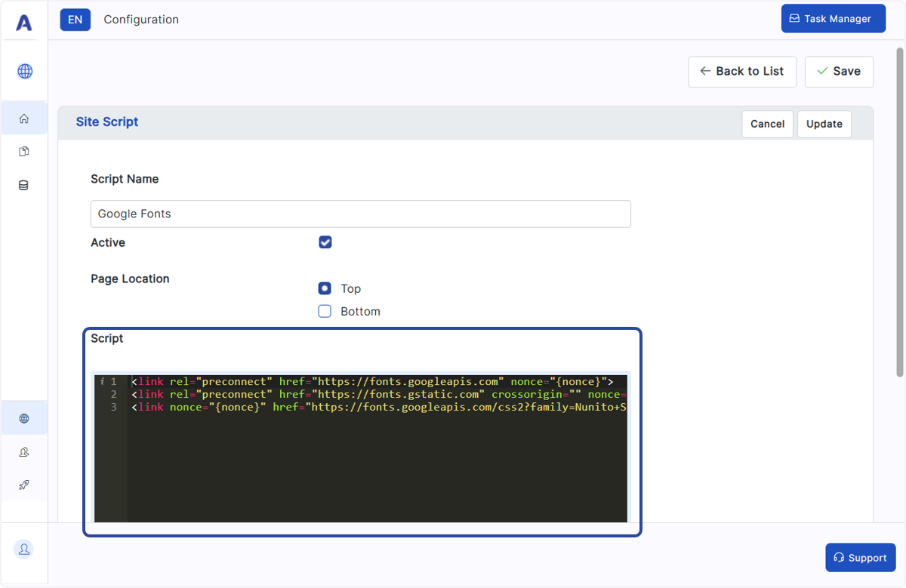Viewport: 906px width, 588px height.
Task: Click the Update button
Action: click(x=824, y=124)
